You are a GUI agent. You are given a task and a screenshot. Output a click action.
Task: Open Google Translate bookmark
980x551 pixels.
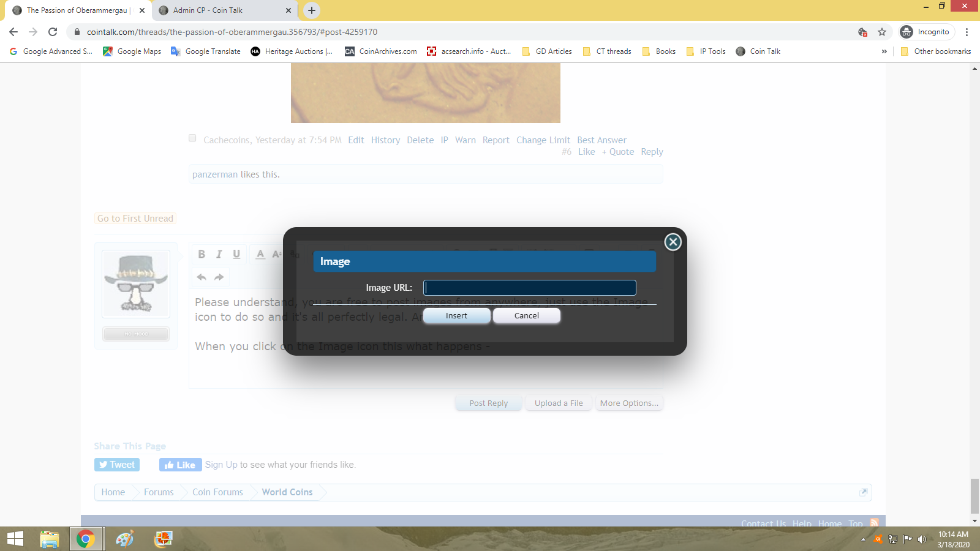[206, 51]
